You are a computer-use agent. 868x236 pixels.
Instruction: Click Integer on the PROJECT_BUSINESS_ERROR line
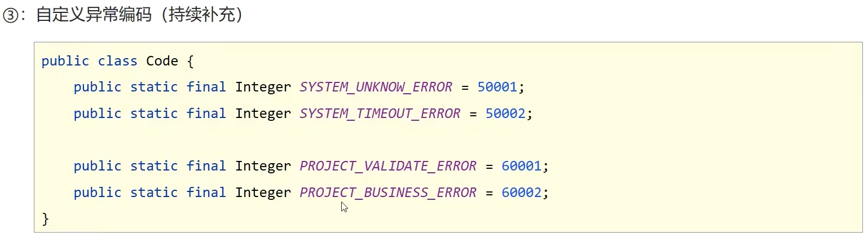(263, 193)
